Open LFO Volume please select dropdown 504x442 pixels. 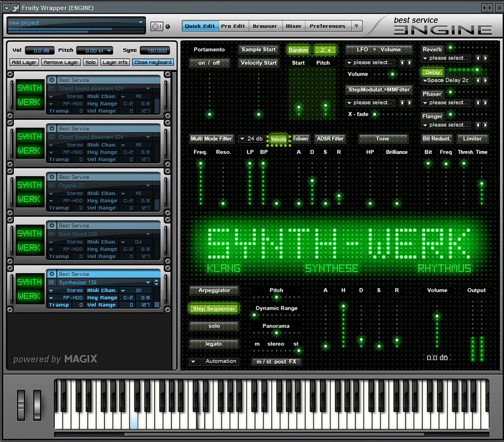(371, 63)
